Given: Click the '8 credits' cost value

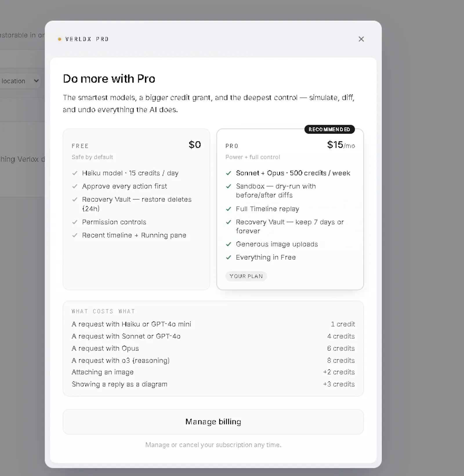Looking at the screenshot, I should (x=341, y=360).
